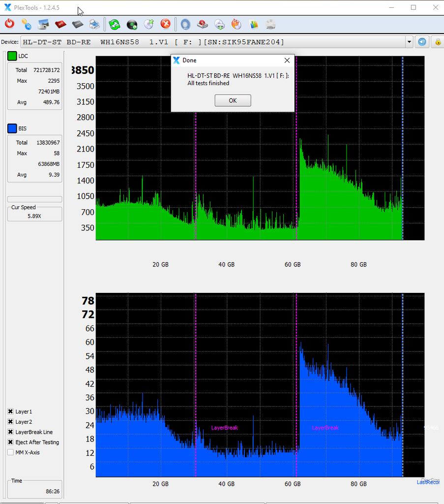
Task: Open the Device dropdown arrow
Action: click(x=409, y=42)
